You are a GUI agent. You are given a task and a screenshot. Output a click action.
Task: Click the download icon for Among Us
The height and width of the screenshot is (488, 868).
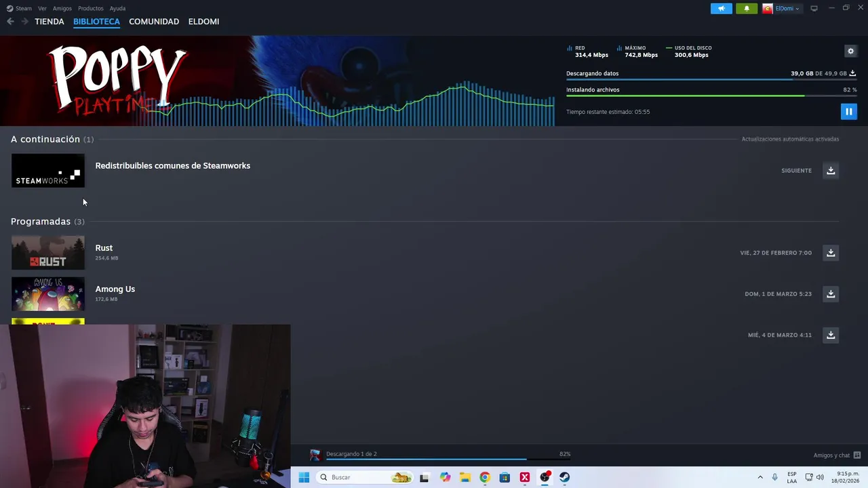pos(831,293)
